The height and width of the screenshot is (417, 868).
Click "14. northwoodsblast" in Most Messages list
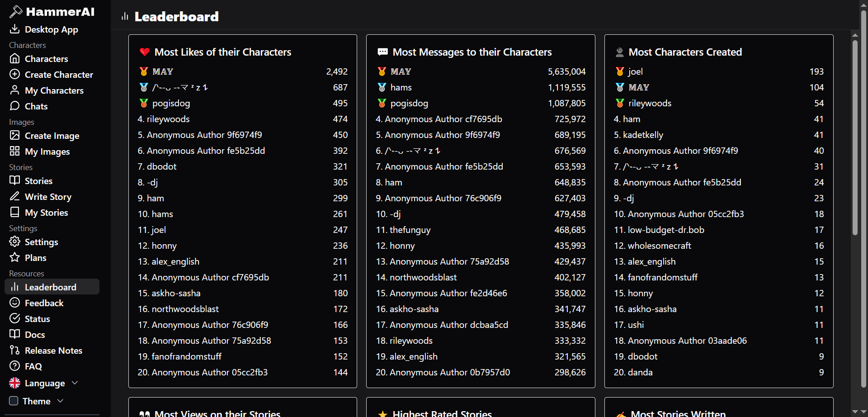416,277
